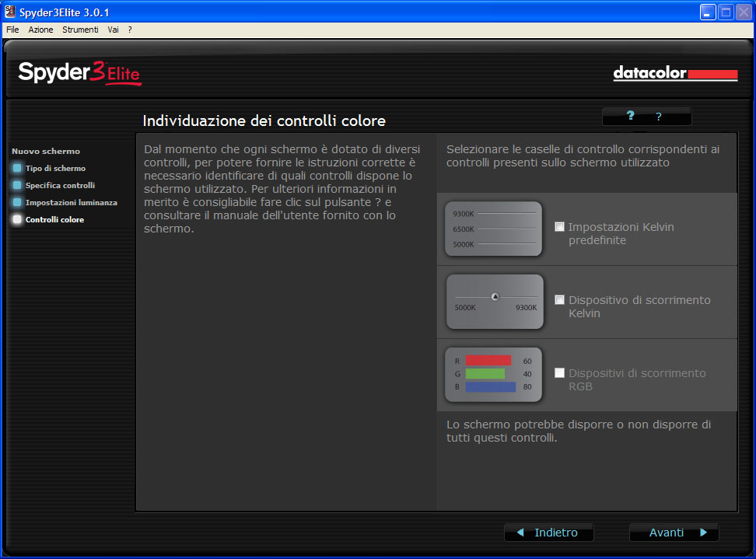Open the Vai menu
Screen dimensions: 756x559
click(113, 30)
